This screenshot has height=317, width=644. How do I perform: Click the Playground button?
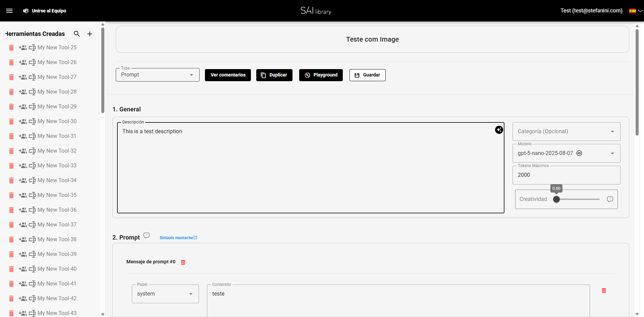[x=321, y=75]
